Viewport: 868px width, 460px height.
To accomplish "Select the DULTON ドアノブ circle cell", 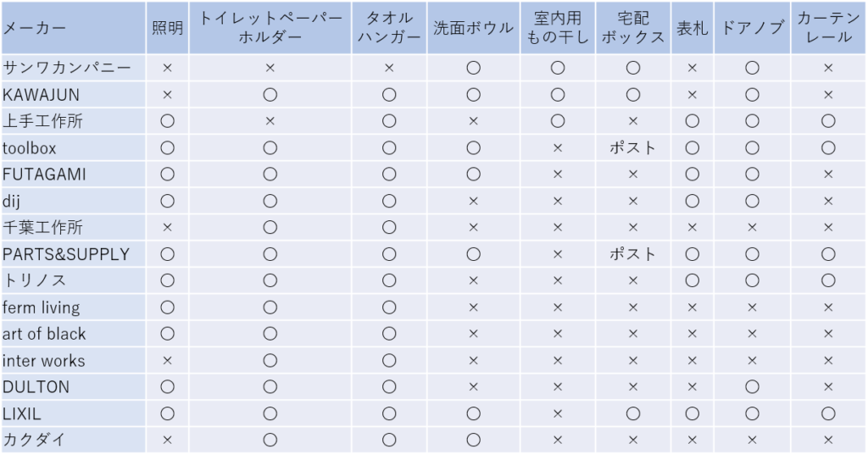I will coord(753,387).
